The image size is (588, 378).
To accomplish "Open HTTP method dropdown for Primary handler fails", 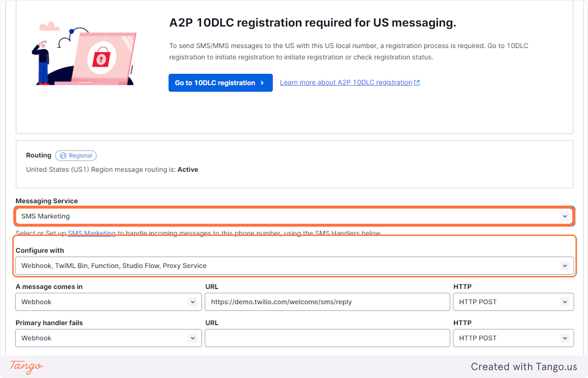I will (514, 338).
